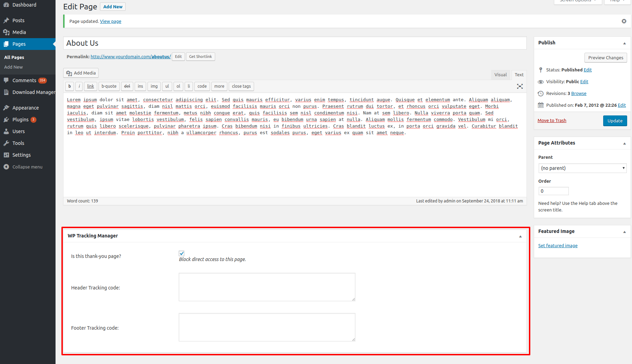632x364 pixels.
Task: Dismiss the Page updated notice
Action: 624,21
